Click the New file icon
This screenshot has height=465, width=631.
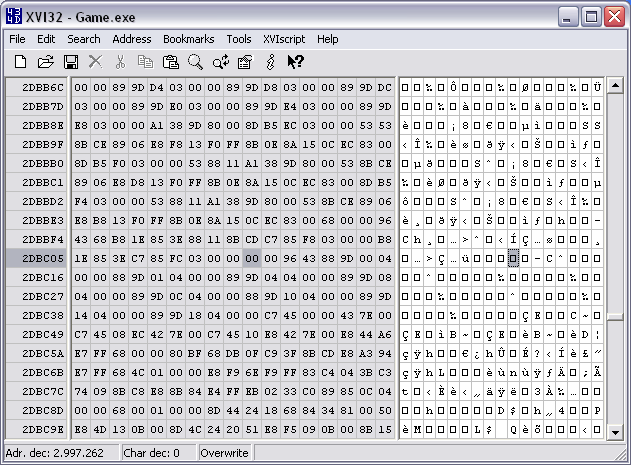pyautogui.click(x=20, y=62)
